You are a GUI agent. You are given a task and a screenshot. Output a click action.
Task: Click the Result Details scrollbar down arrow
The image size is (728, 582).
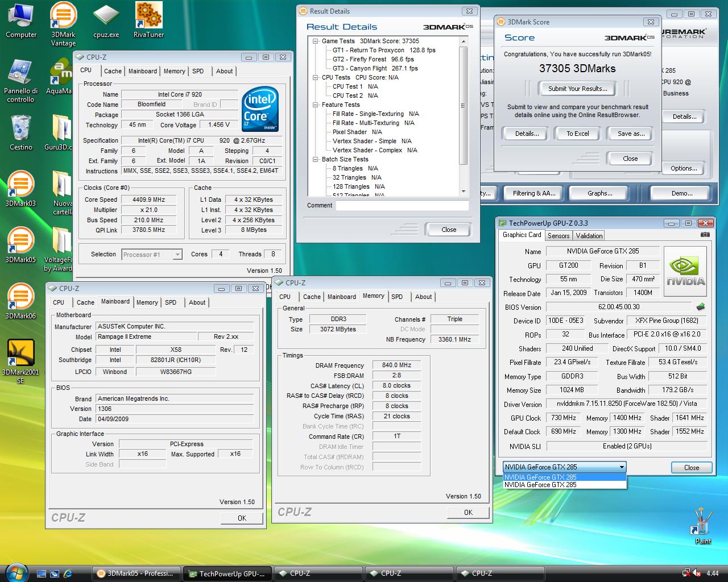coord(464,192)
